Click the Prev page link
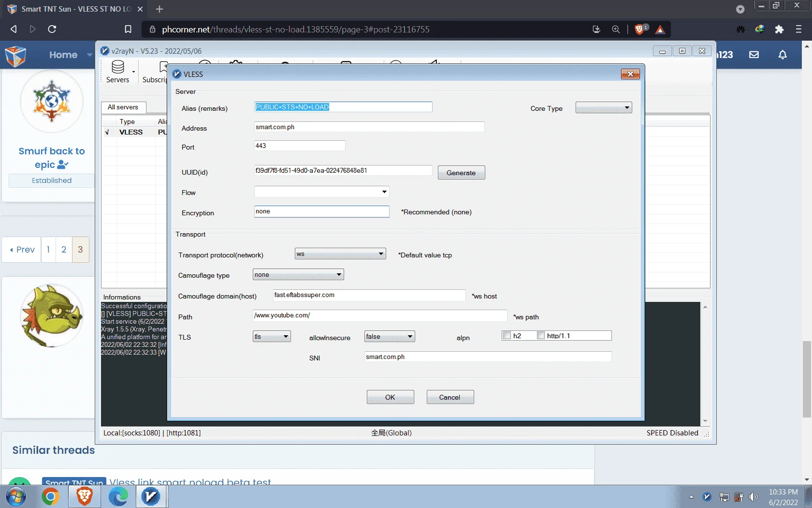Image resolution: width=812 pixels, height=508 pixels. point(22,250)
